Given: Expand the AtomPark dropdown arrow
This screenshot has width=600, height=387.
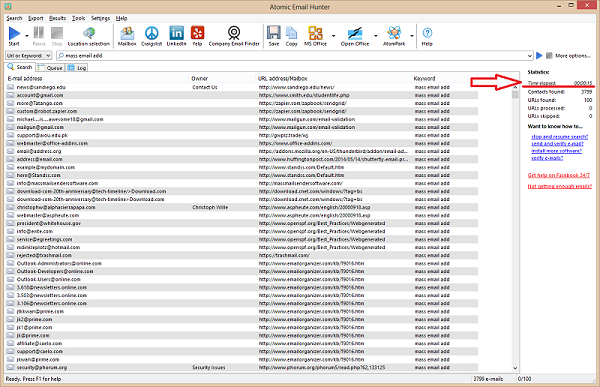Looking at the screenshot, I should [x=412, y=36].
